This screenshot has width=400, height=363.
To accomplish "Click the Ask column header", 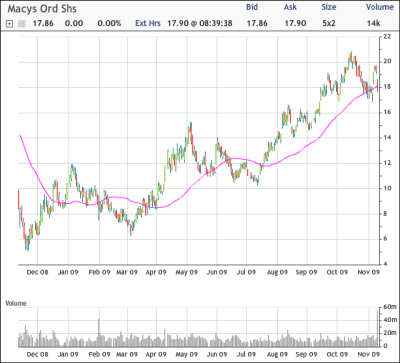I will [290, 7].
